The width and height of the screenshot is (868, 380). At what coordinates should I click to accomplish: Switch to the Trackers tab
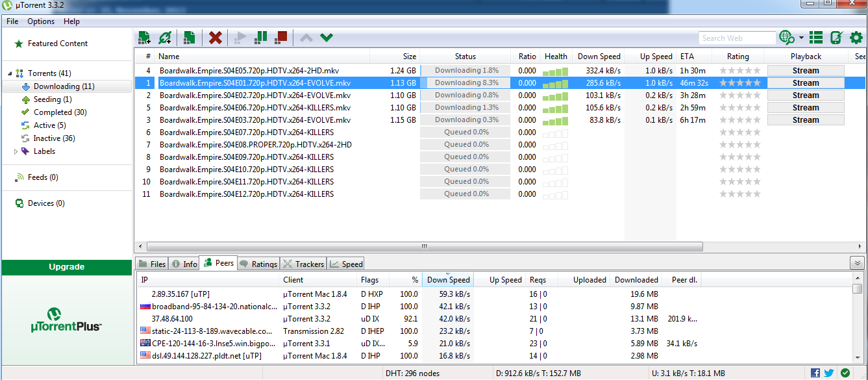pos(303,264)
